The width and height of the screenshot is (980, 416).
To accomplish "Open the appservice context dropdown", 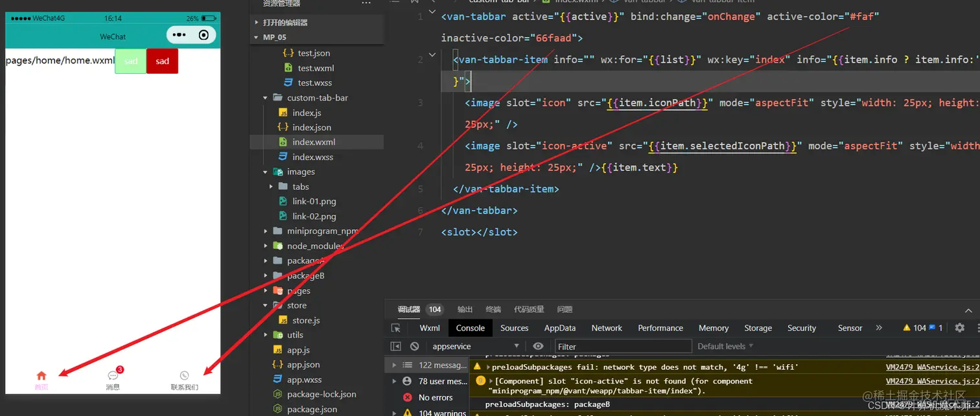I will pyautogui.click(x=475, y=346).
